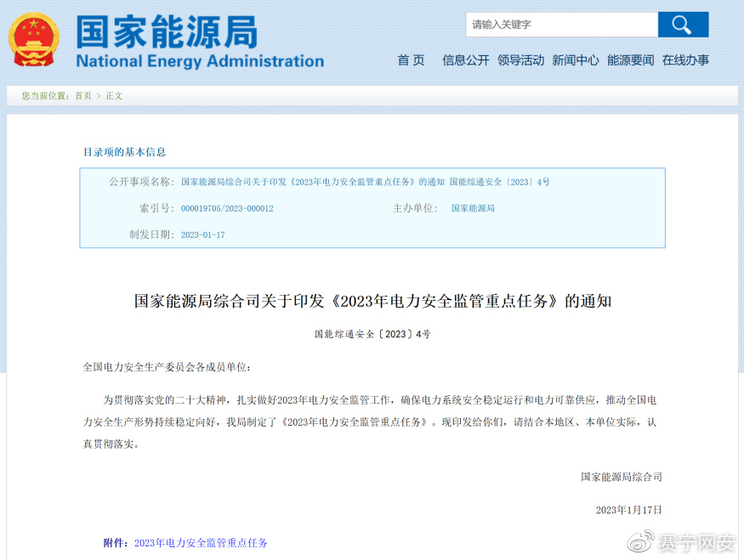744x560 pixels.
Task: Select index number 000019705/2023-000012
Action: click(x=227, y=209)
